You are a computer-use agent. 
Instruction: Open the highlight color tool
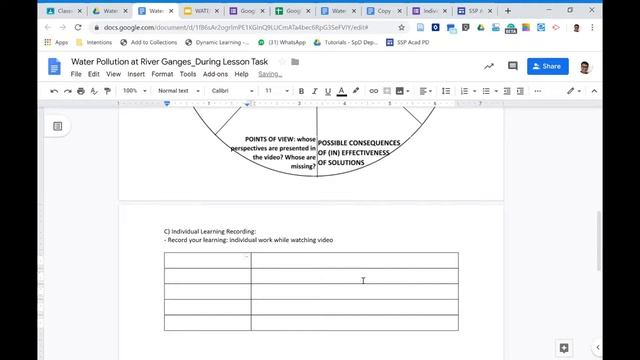(356, 91)
